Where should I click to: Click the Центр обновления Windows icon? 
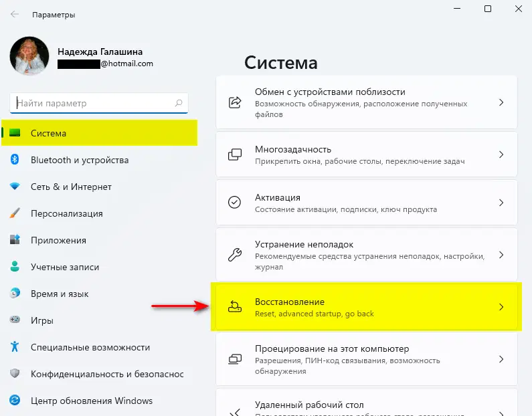[x=14, y=401]
